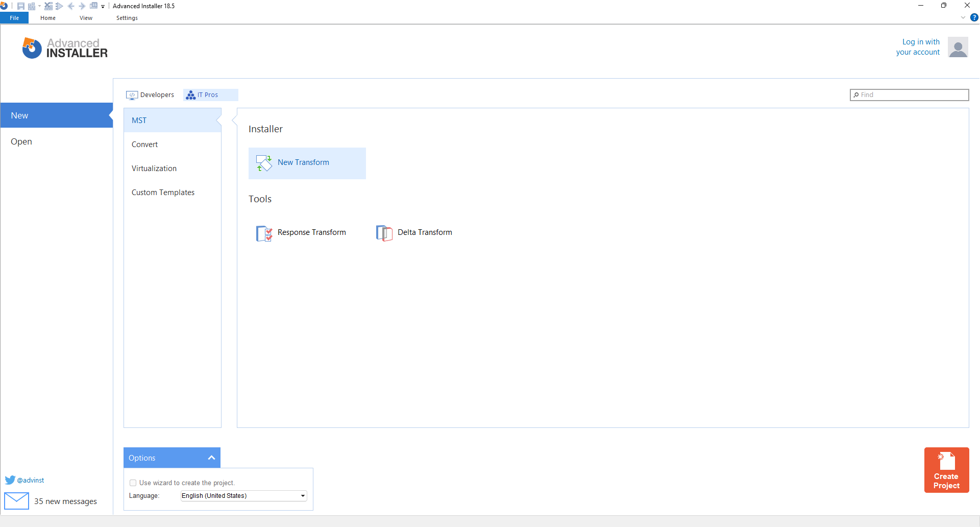This screenshot has height=527, width=980.
Task: Open the Build dropdown arrow next to rebuild
Action: click(39, 6)
